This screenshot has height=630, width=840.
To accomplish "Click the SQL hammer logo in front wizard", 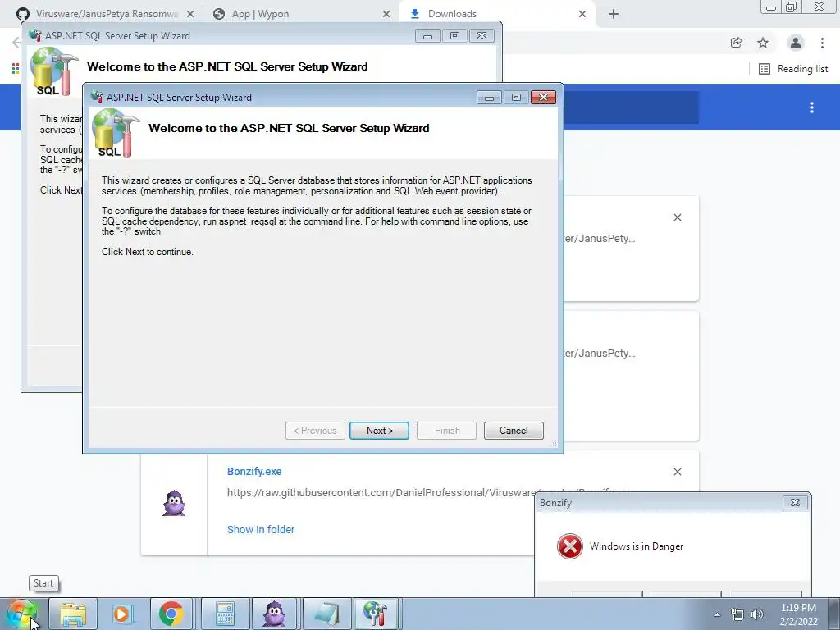I will 115,133.
